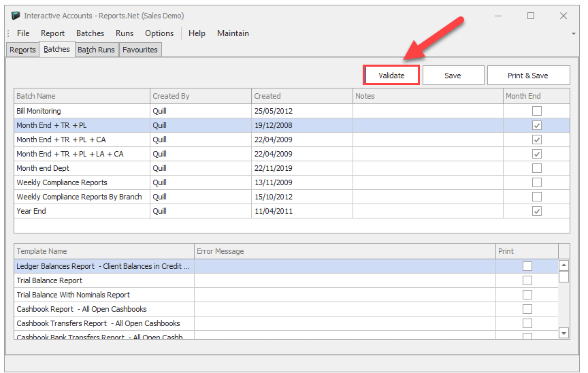Click the 25/05/2012 created date cell
Image resolution: width=588 pixels, height=373 pixels.
[302, 111]
